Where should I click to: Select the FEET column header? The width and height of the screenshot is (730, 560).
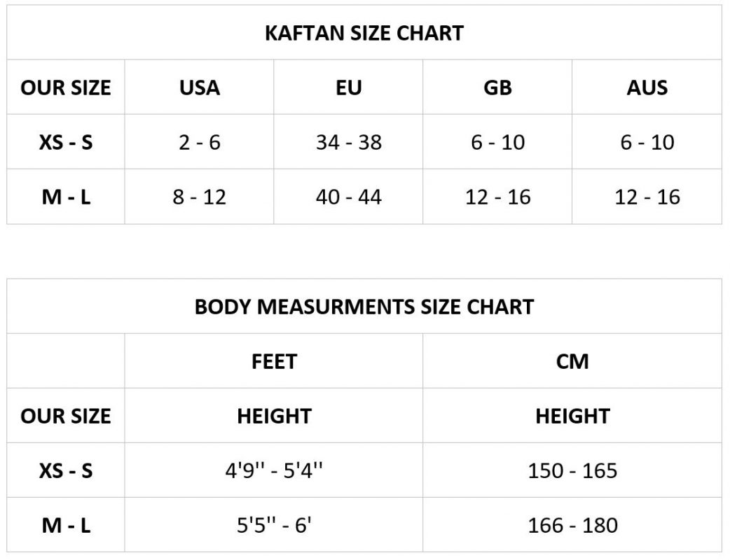(x=274, y=361)
